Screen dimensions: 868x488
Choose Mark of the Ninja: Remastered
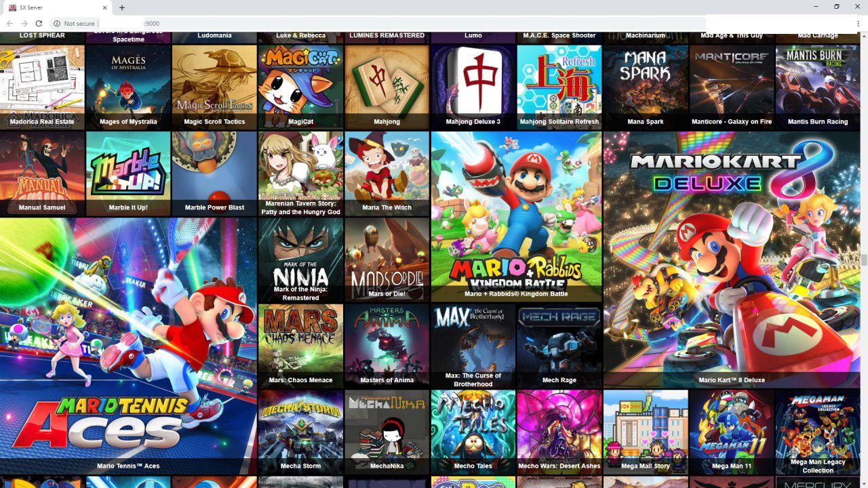(x=300, y=260)
